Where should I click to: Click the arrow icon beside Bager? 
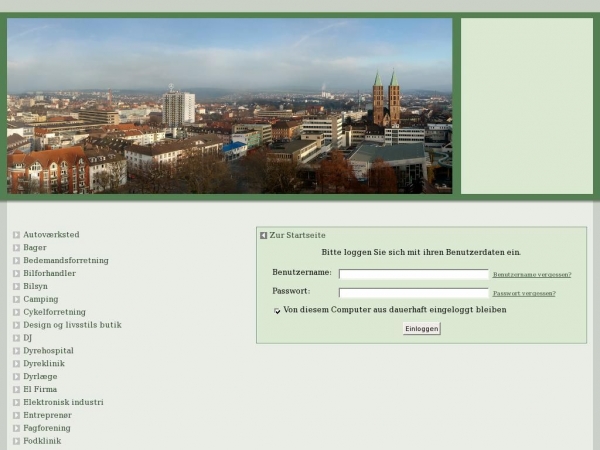pyautogui.click(x=16, y=248)
